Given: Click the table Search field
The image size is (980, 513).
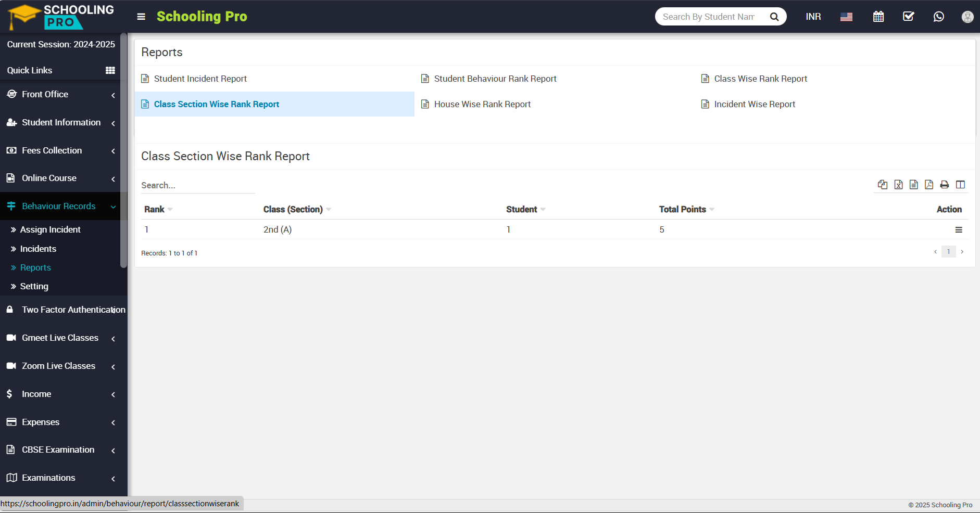Looking at the screenshot, I should (198, 185).
